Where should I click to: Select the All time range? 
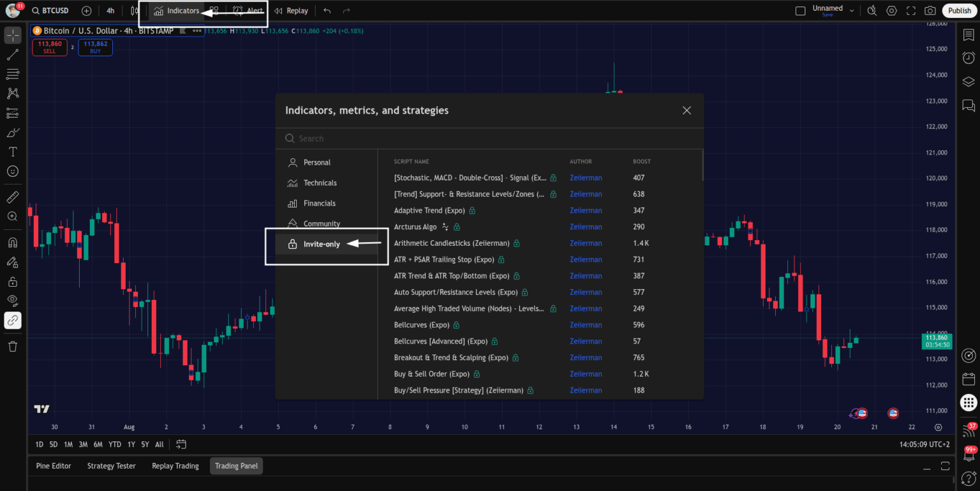pyautogui.click(x=159, y=444)
